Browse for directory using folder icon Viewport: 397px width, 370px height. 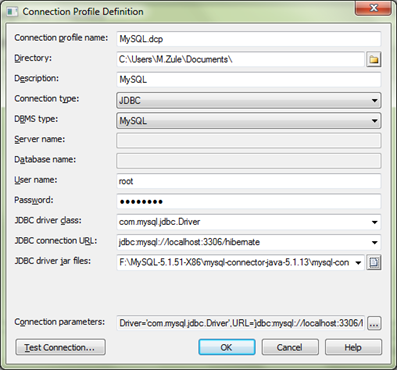pyautogui.click(x=374, y=60)
